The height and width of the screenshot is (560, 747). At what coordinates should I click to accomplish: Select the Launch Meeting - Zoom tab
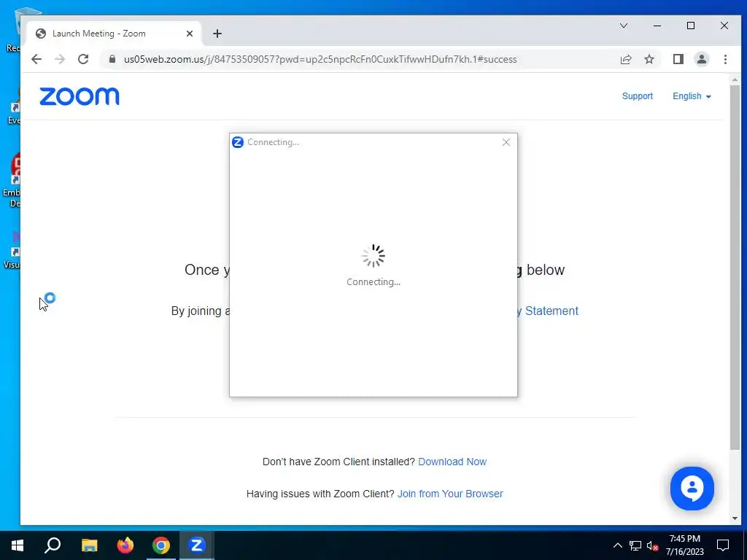pyautogui.click(x=114, y=34)
